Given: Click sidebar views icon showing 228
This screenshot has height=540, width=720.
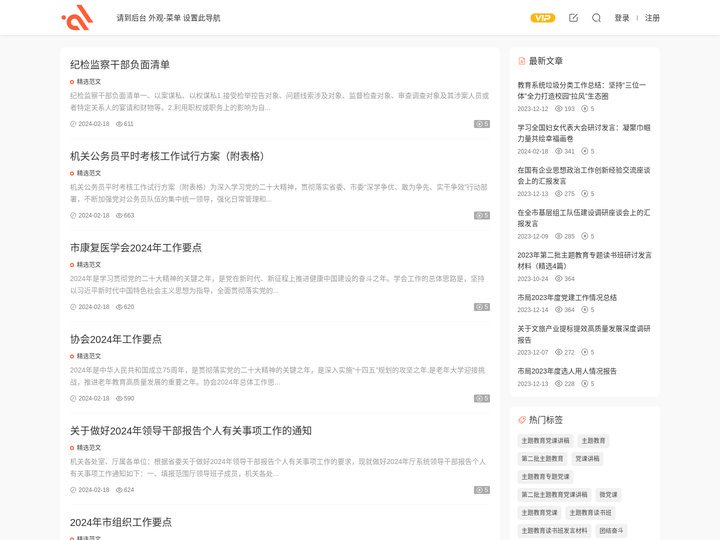Looking at the screenshot, I should [559, 383].
